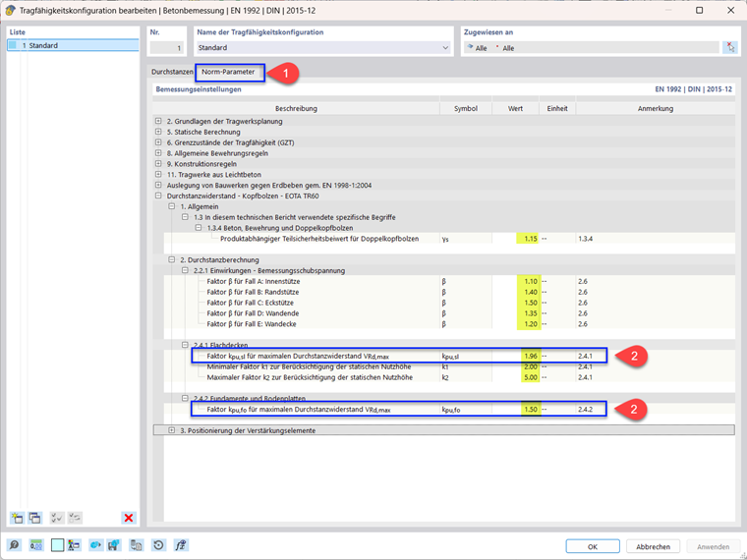Expand 5. Statische Berechnung

[158, 132]
